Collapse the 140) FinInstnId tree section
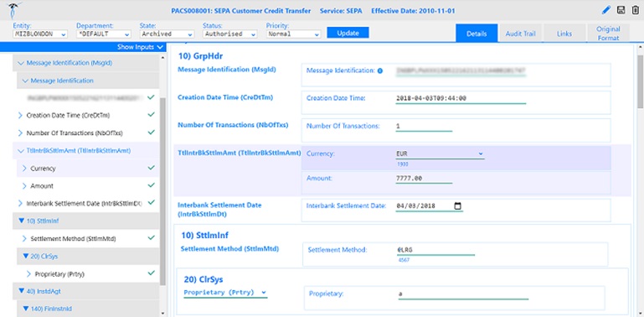This screenshot has height=317, width=644. (25, 309)
